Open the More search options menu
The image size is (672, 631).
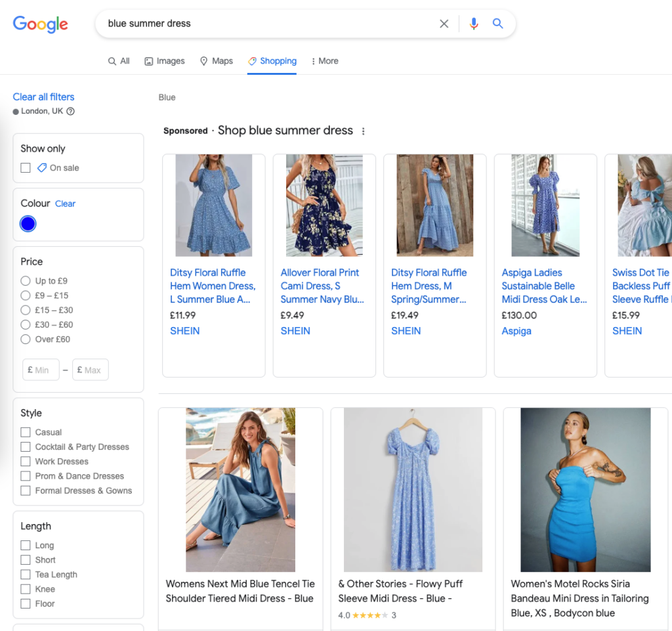[x=325, y=61]
